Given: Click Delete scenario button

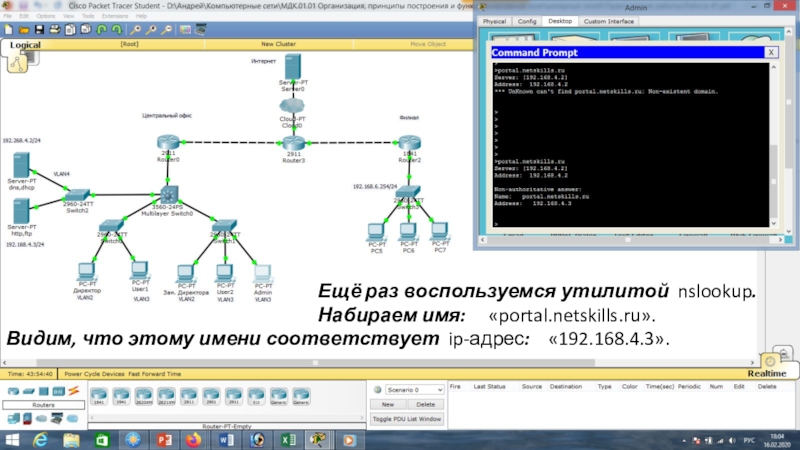Looking at the screenshot, I should (x=426, y=405).
